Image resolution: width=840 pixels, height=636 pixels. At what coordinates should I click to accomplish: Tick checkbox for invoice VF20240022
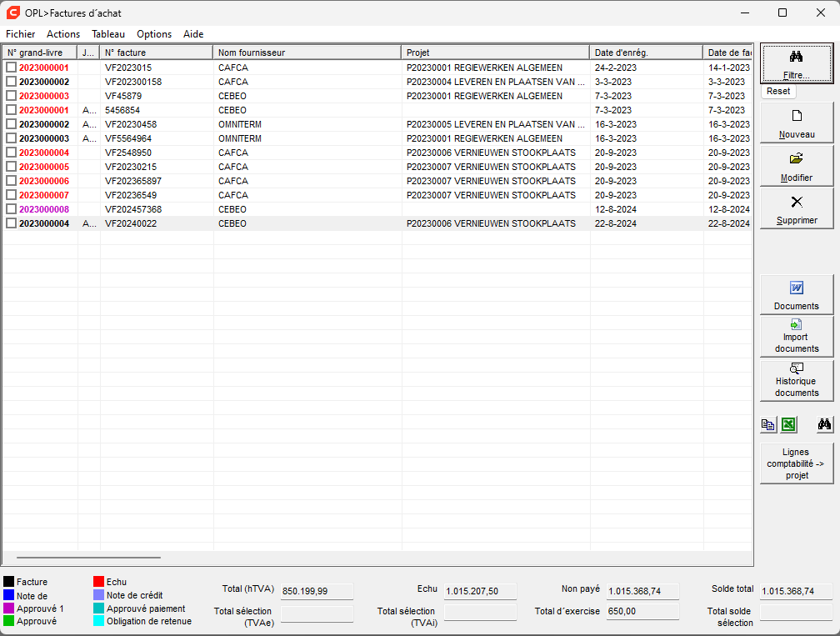[12, 223]
